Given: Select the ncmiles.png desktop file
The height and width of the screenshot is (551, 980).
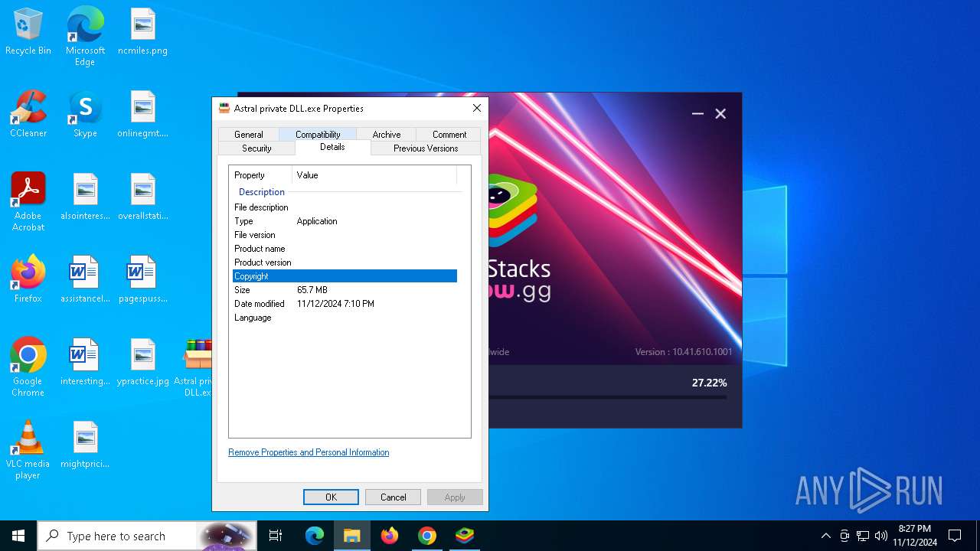Looking at the screenshot, I should click(x=142, y=32).
